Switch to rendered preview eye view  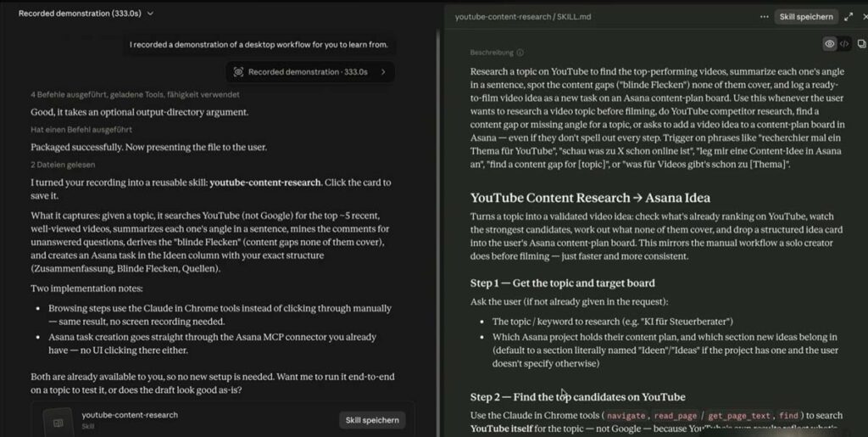coord(829,44)
